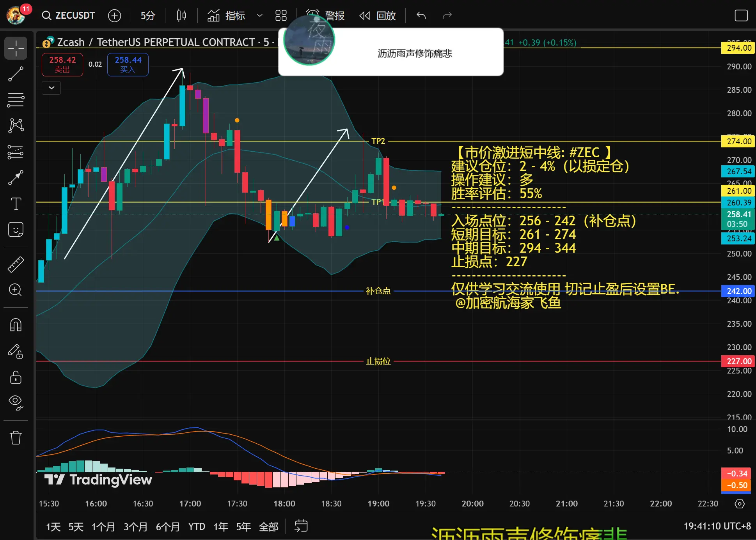The height and width of the screenshot is (540, 756).
Task: Click the 258.44 买入 buy button
Action: [128, 64]
